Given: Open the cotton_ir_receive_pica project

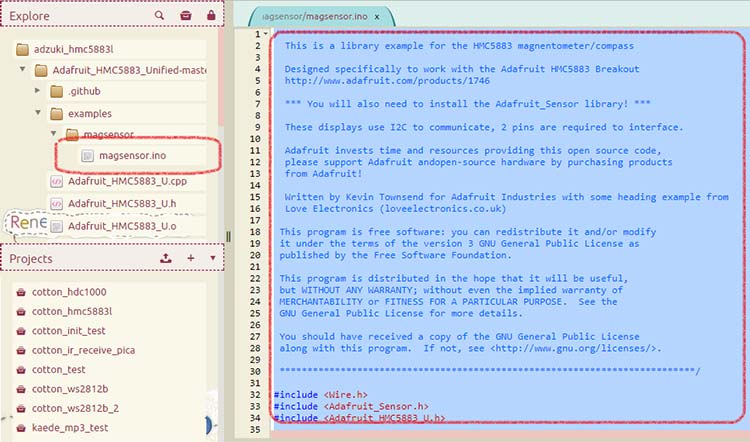Looking at the screenshot, I should [83, 350].
